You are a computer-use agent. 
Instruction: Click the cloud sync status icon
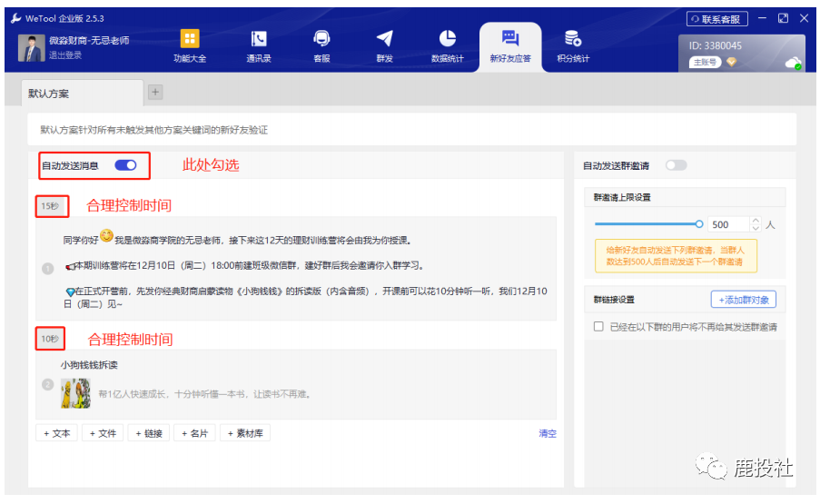[x=794, y=64]
